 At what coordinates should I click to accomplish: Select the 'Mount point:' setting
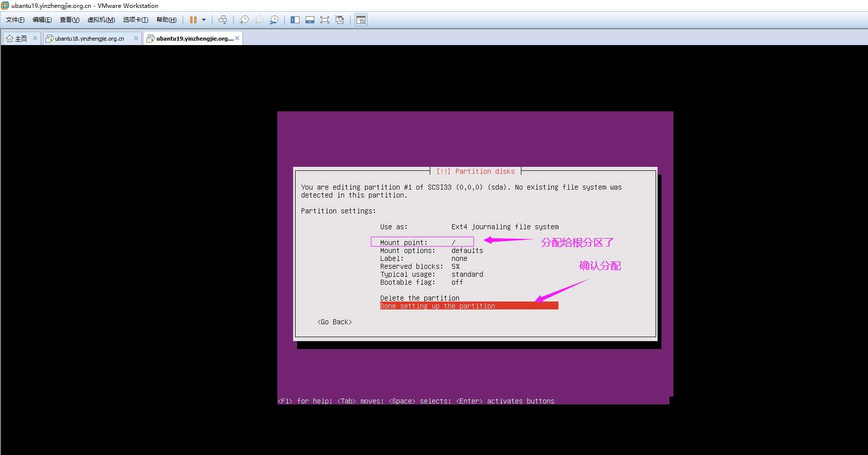coord(418,243)
